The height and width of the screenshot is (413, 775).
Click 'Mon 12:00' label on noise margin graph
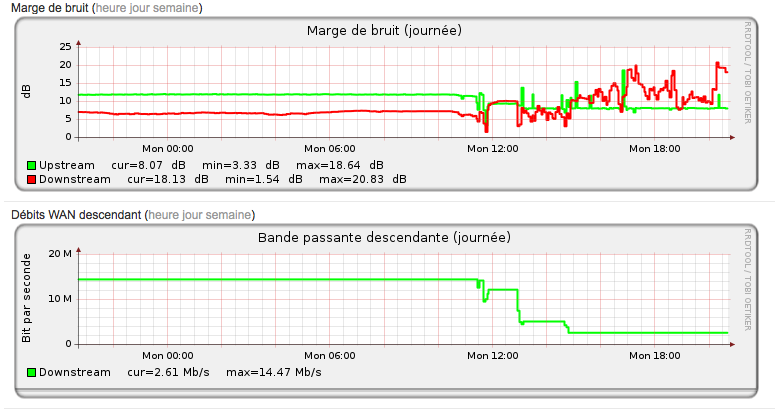coord(493,148)
